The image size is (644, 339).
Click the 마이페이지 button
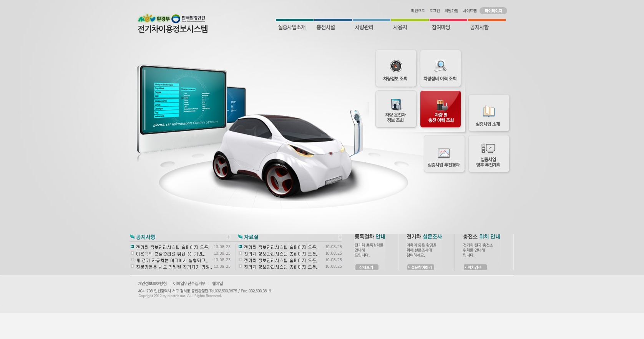point(493,11)
